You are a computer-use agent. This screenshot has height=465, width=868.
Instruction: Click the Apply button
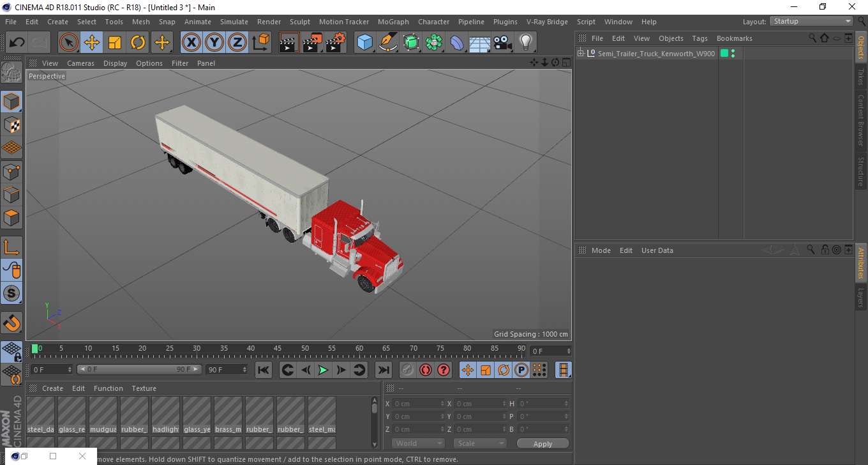point(542,444)
